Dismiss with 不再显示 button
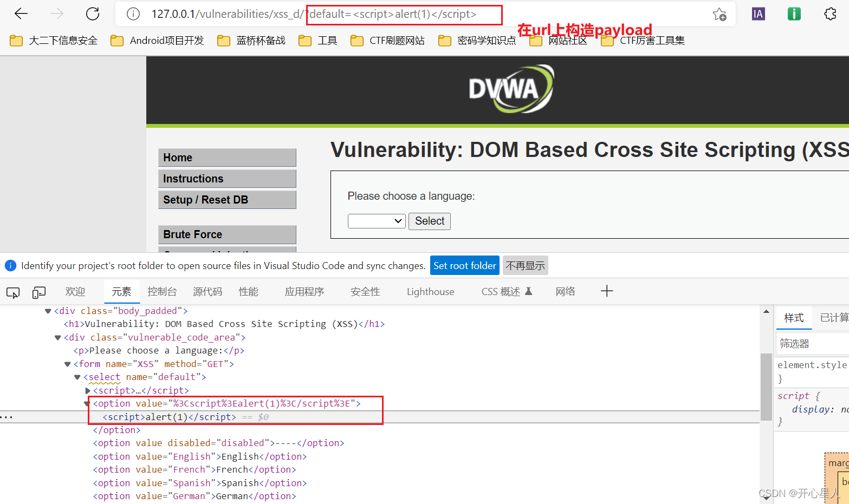Image resolution: width=849 pixels, height=504 pixels. 526,265
